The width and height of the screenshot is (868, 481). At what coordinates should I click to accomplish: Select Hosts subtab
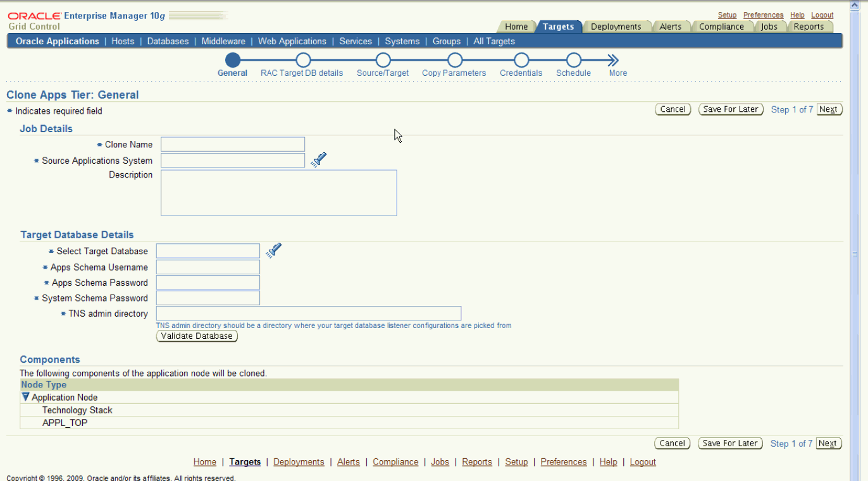tap(123, 41)
